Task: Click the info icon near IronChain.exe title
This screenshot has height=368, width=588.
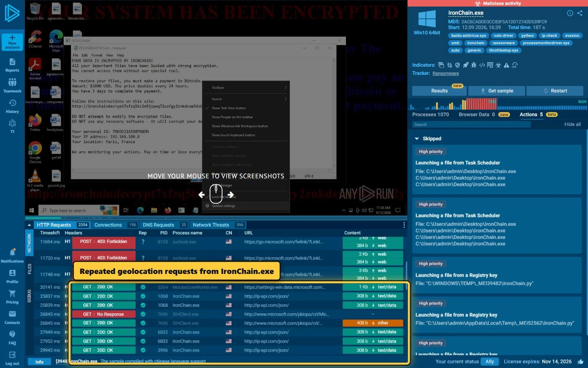Action: tap(570, 13)
